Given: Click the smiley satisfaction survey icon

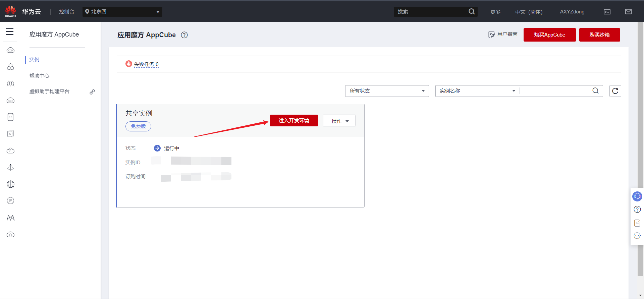Looking at the screenshot, I should (637, 236).
